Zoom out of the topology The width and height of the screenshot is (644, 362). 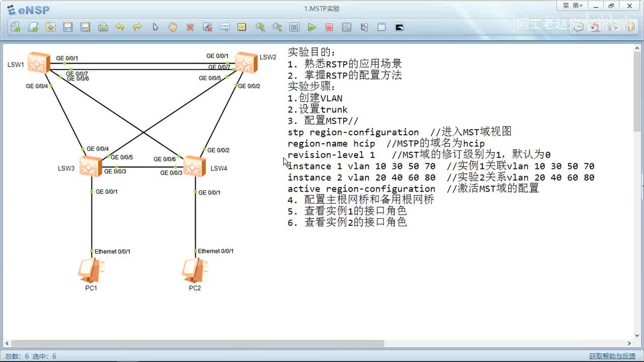(x=277, y=27)
